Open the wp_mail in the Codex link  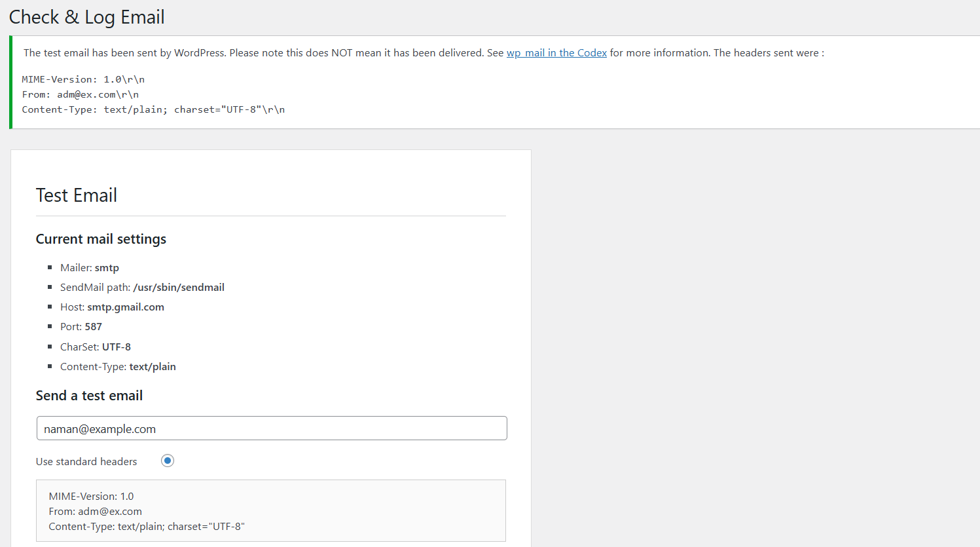click(x=556, y=53)
